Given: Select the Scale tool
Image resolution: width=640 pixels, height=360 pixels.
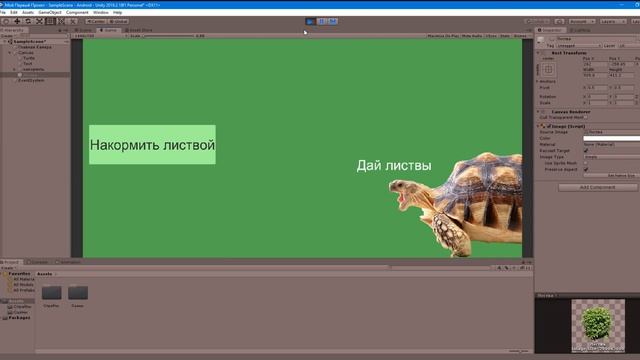Looking at the screenshot, I should (39, 21).
